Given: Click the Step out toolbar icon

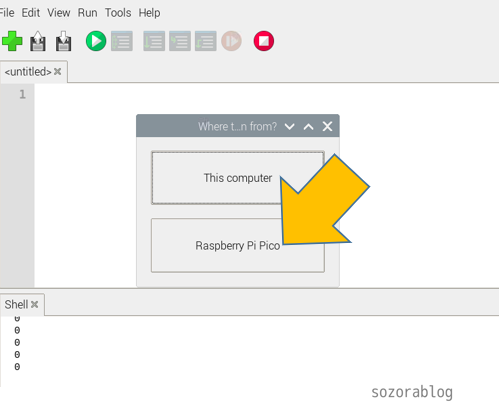Looking at the screenshot, I should pyautogui.click(x=206, y=41).
